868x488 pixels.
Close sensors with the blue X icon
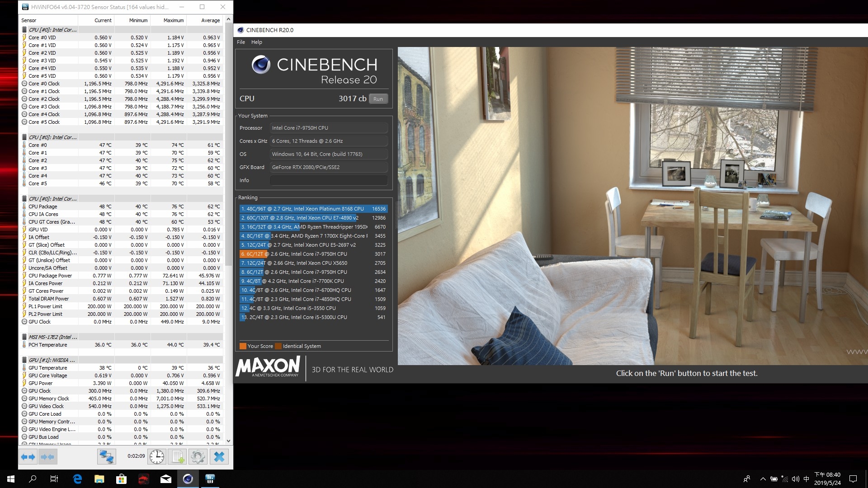point(219,457)
